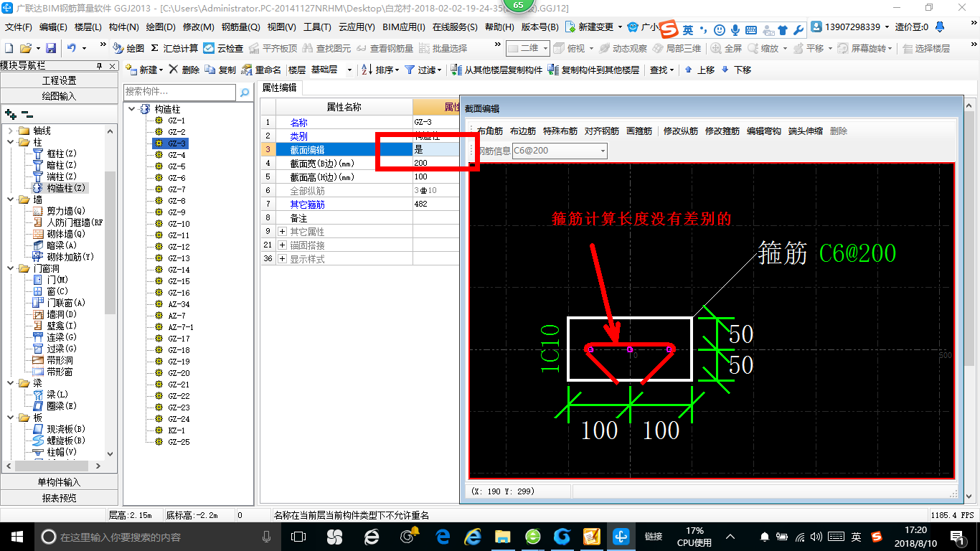Open the 过滤 filter dropdown
Image resolution: width=980 pixels, height=551 pixels.
coord(425,70)
